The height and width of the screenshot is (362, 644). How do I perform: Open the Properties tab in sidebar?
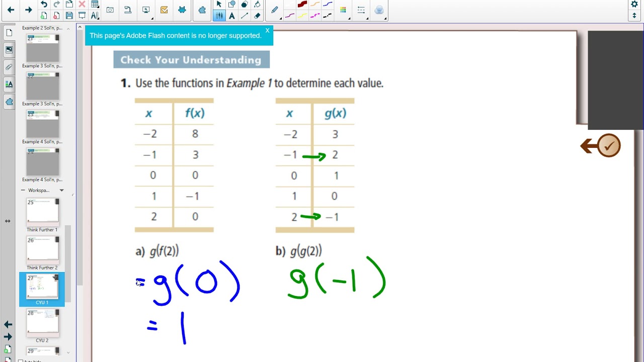(9, 84)
